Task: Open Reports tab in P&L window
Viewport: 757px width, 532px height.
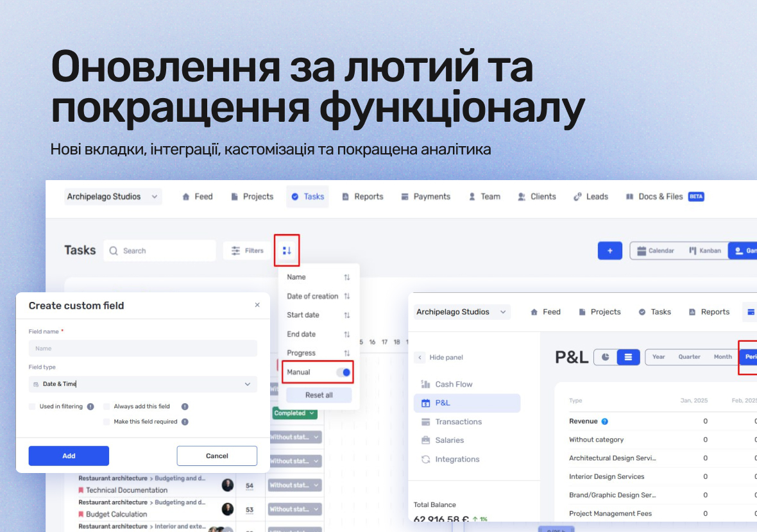Action: click(708, 312)
